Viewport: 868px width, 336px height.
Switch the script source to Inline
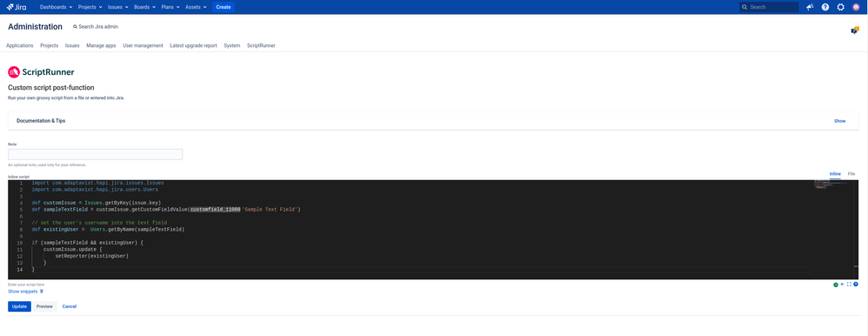[835, 174]
